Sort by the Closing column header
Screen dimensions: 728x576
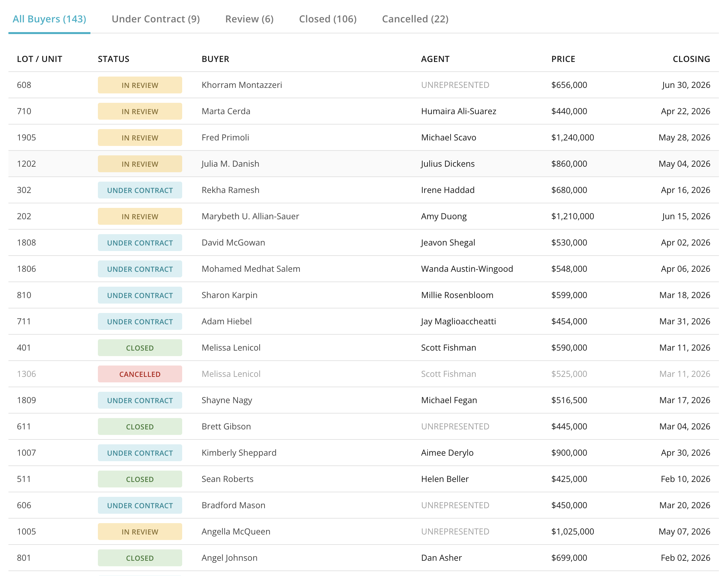tap(691, 59)
